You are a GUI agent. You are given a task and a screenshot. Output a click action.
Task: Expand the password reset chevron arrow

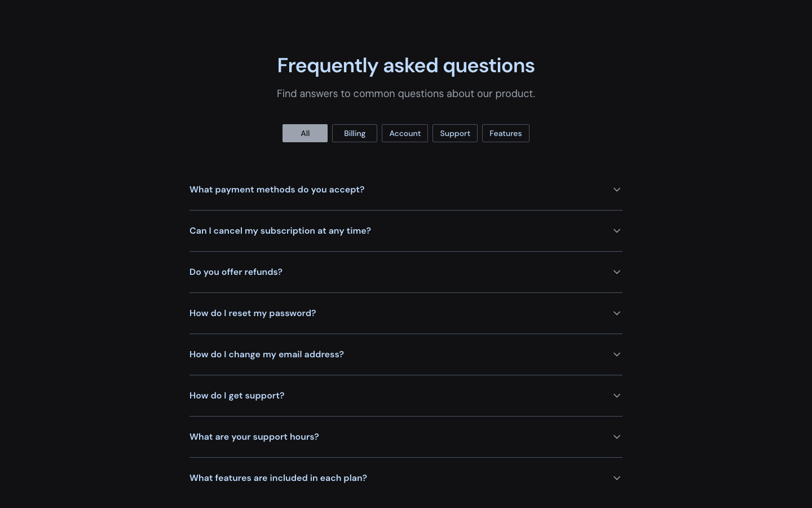point(617,313)
